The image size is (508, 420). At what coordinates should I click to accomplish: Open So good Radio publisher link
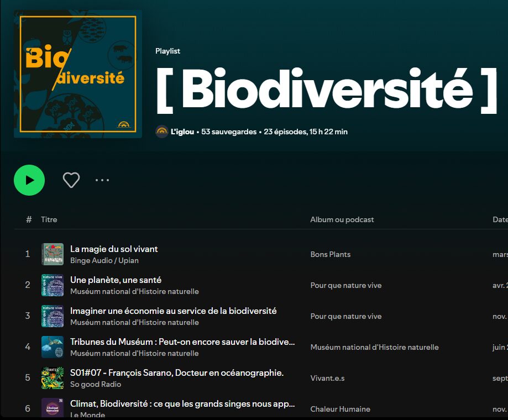(96, 385)
